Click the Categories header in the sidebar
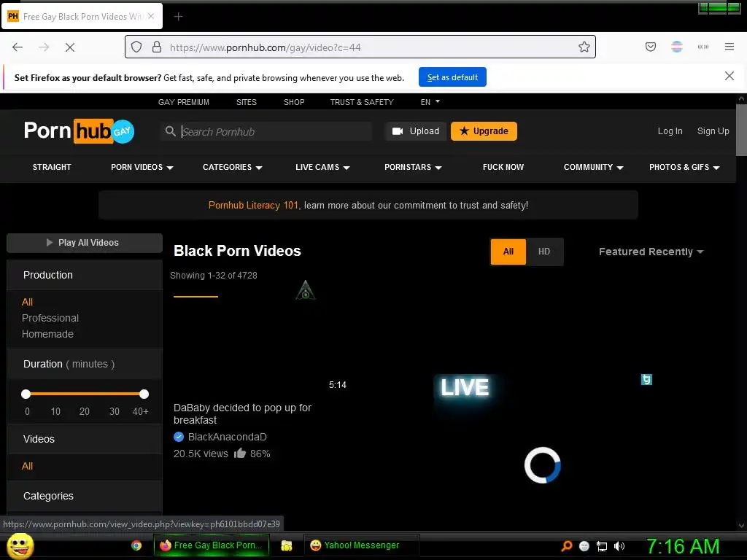Viewport: 747px width, 560px height. pyautogui.click(x=48, y=496)
